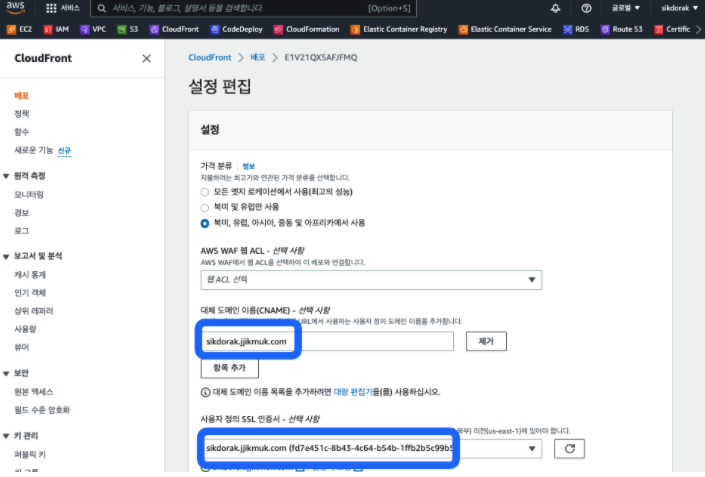
Task: Open CloudFront bookmark shortcut
Action: [x=174, y=29]
